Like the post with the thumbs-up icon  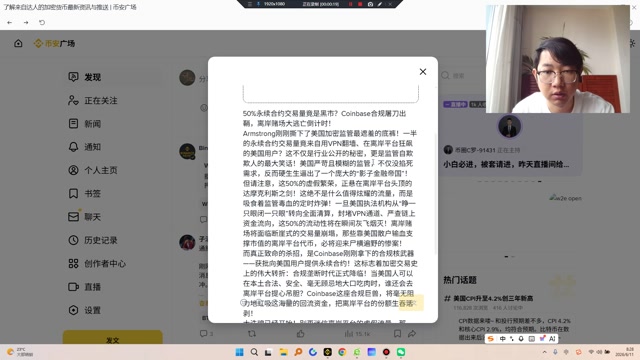[300, 333]
